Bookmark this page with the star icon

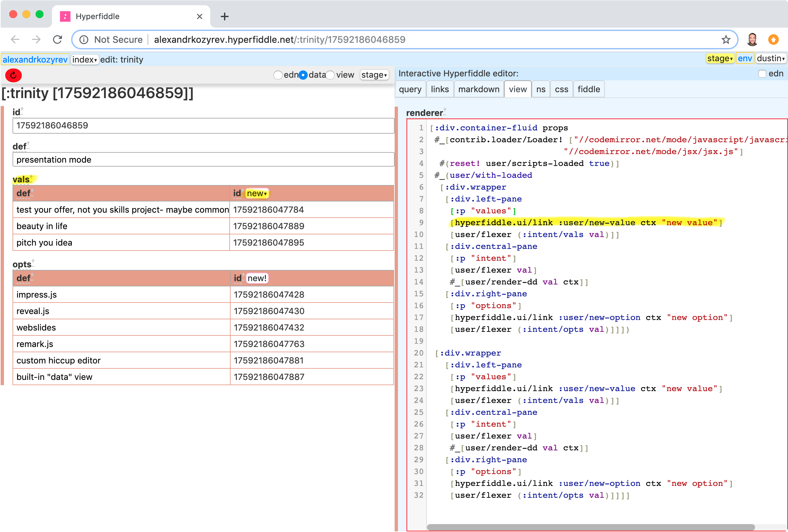(726, 40)
